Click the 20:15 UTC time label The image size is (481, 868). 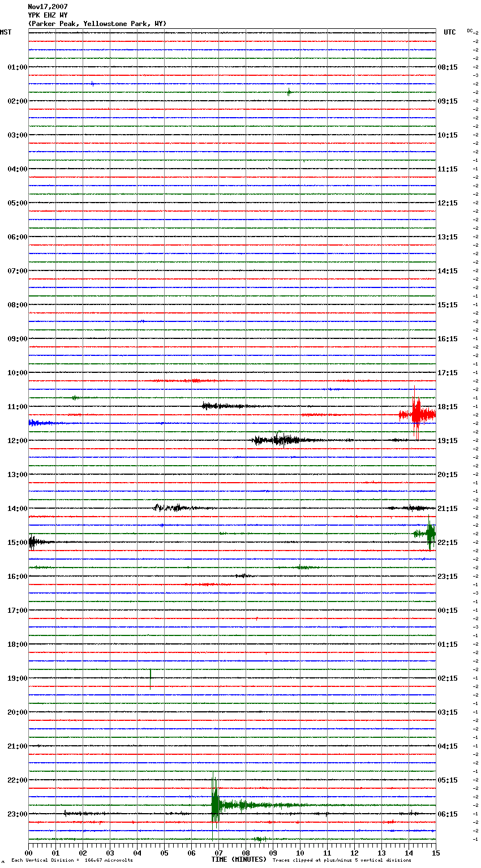tap(448, 475)
